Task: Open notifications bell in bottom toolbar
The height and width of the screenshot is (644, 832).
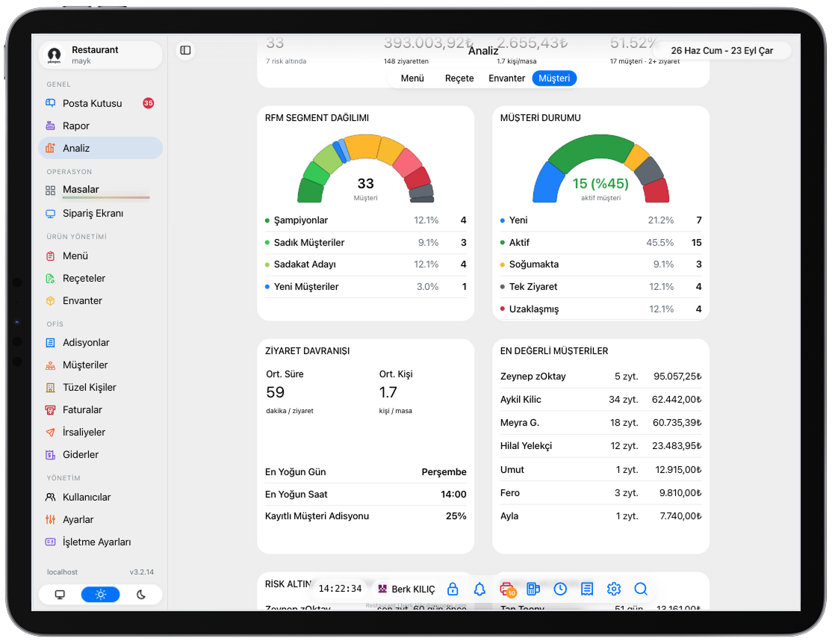Action: [x=479, y=589]
